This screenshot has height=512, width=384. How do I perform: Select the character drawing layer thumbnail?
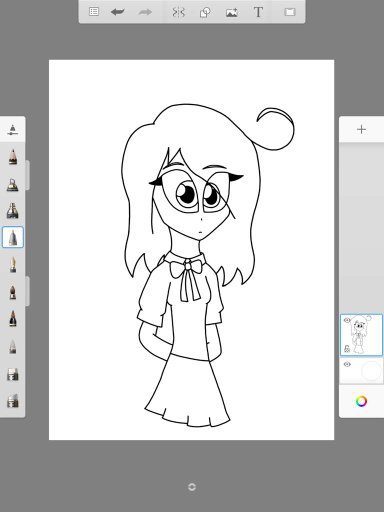point(361,335)
